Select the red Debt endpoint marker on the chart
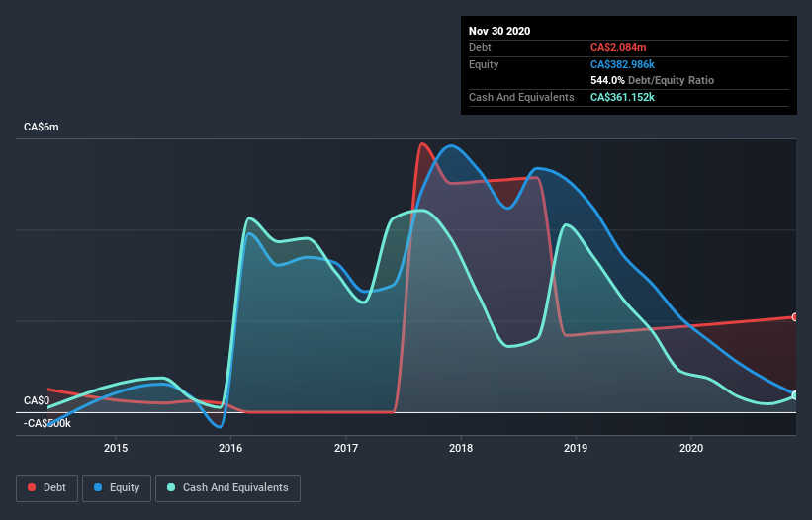Image resolution: width=812 pixels, height=520 pixels. coord(795,317)
